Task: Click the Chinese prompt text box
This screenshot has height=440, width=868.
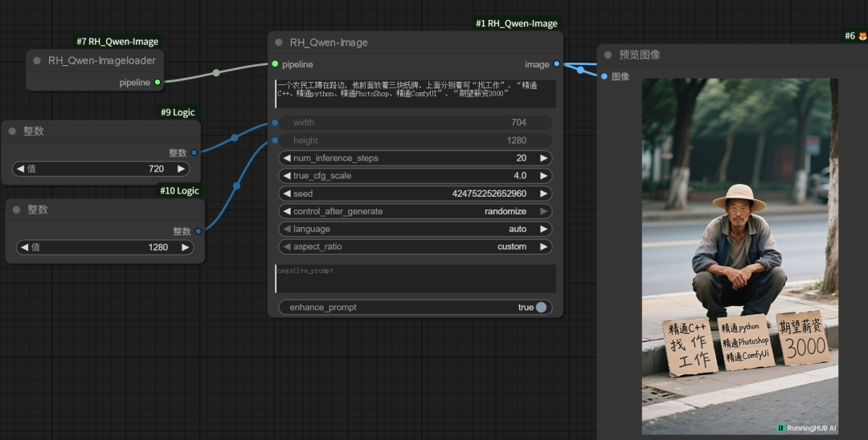Action: (x=416, y=93)
